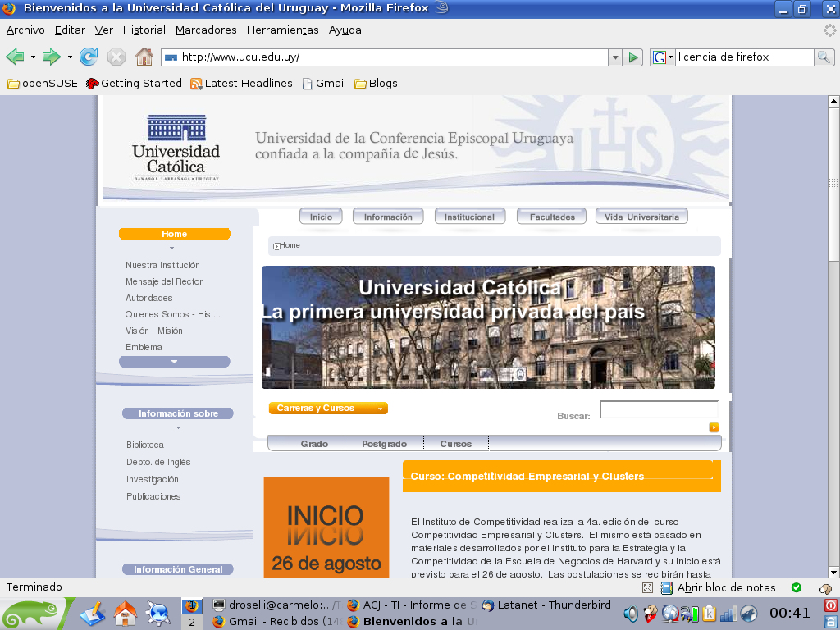Open the Depto. de Inglés link

(x=158, y=462)
